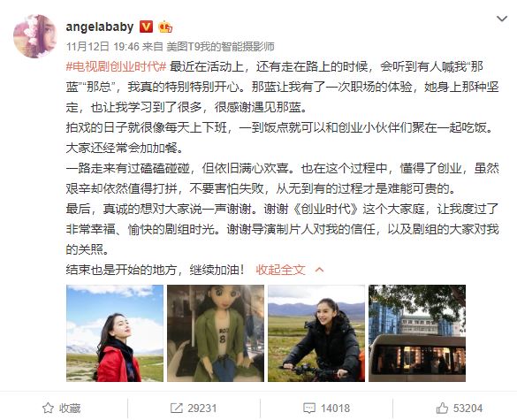This screenshot has width=517, height=420.
Task: Click the angelababy profile avatar
Action: click(x=35, y=36)
